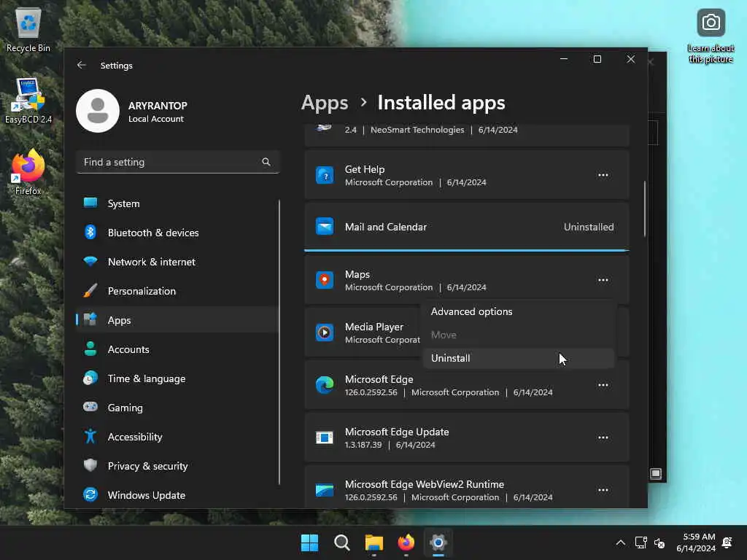This screenshot has height=560, width=747.
Task: Open the Firefox desktop shortcut
Action: [28, 172]
